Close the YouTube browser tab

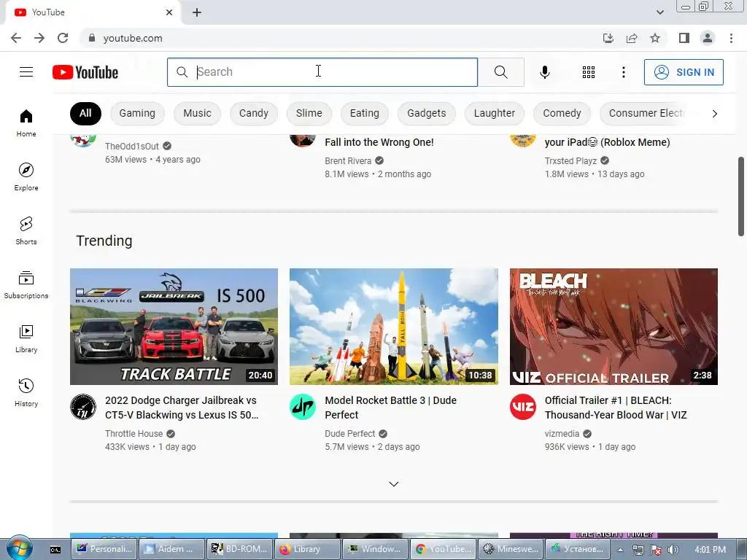coord(169,12)
